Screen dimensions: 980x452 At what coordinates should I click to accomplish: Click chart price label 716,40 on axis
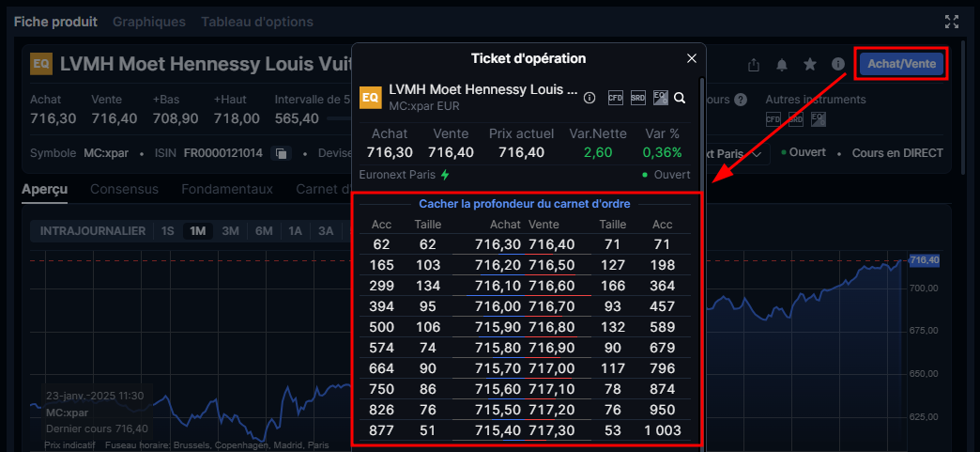(925, 259)
